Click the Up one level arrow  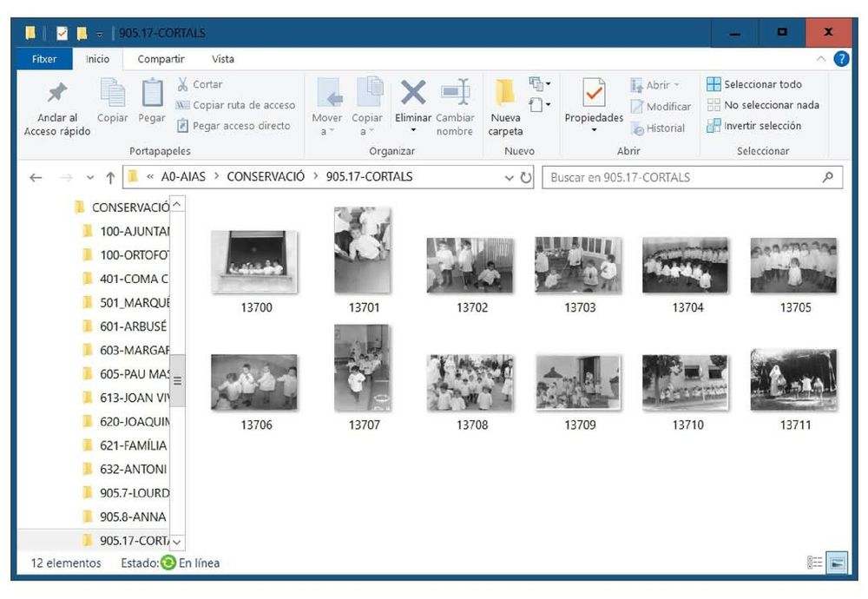110,178
